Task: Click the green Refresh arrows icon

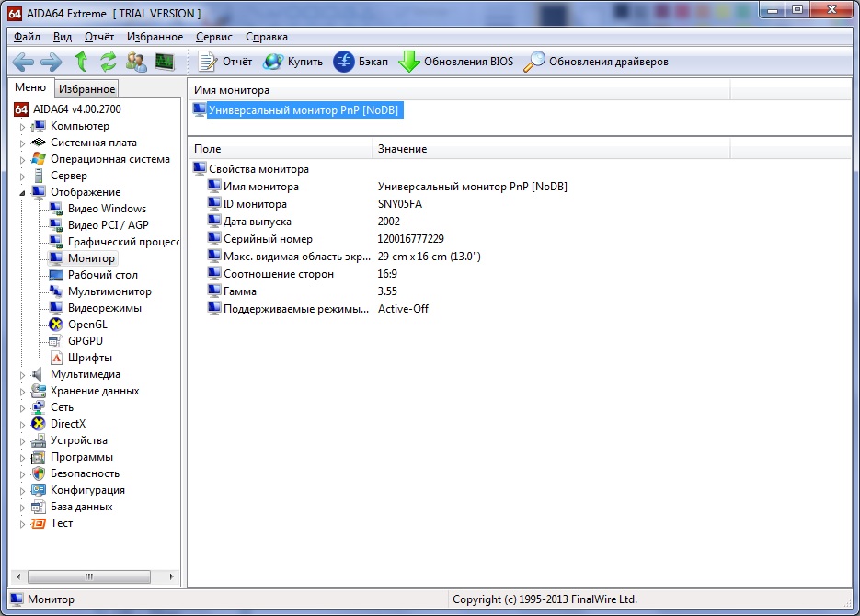Action: [109, 62]
